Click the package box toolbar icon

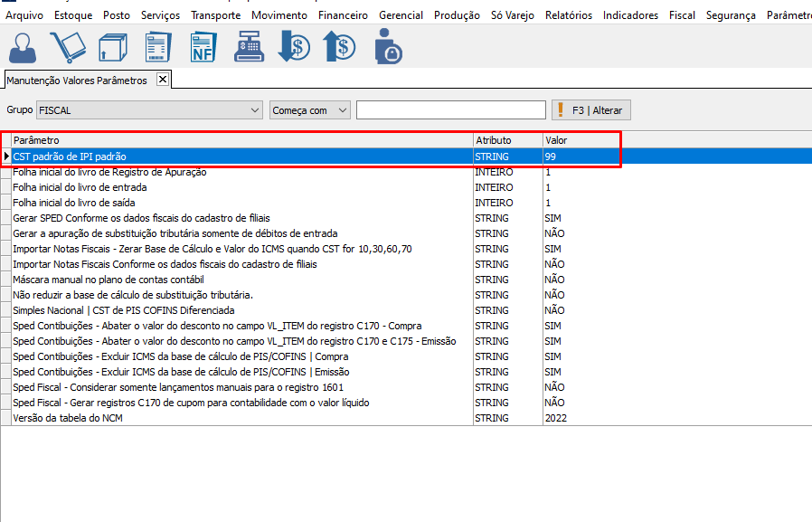click(x=112, y=46)
